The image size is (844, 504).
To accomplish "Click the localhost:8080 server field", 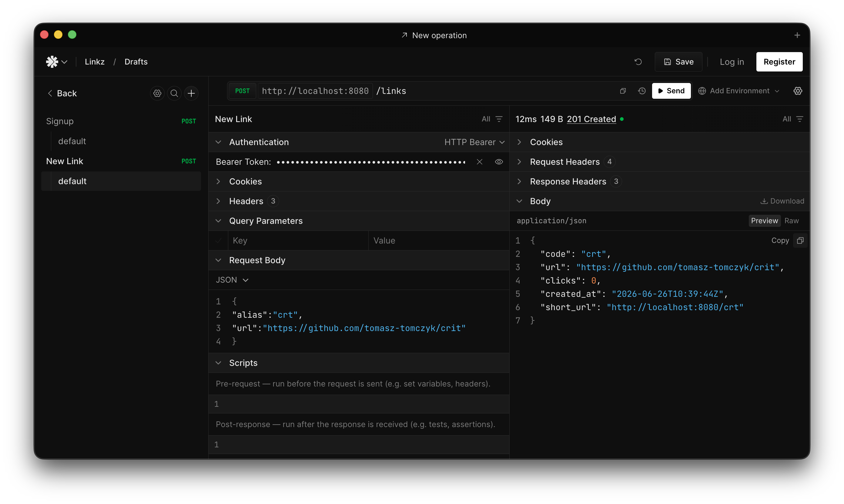I will point(315,91).
